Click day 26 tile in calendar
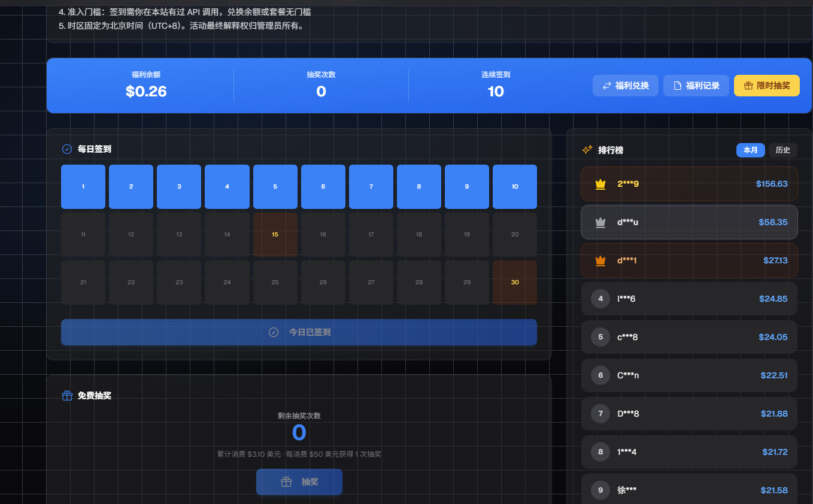Viewport: 813px width, 504px height. 323,283
